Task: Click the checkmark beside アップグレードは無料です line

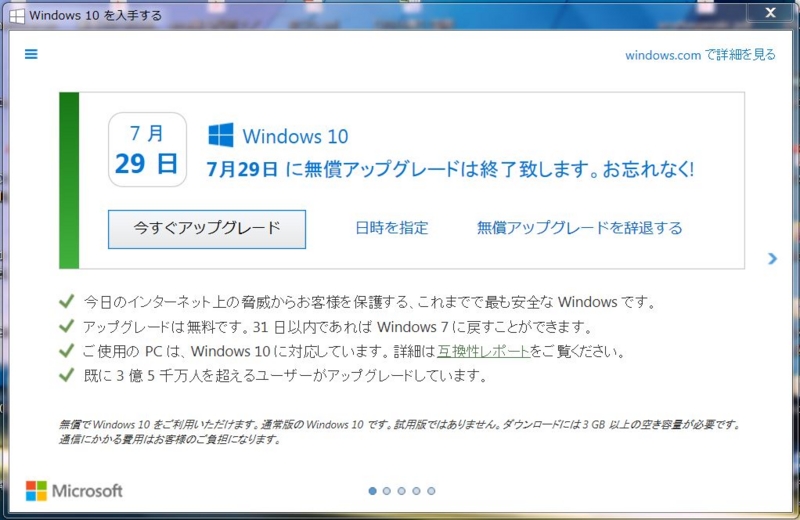Action: (x=67, y=326)
